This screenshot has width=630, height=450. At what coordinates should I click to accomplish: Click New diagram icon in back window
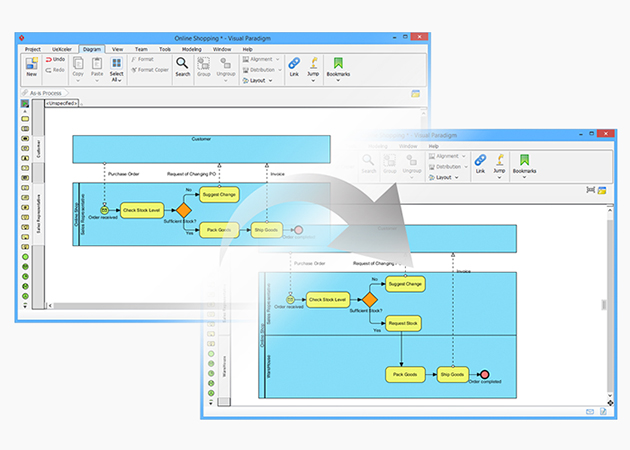coord(31,67)
